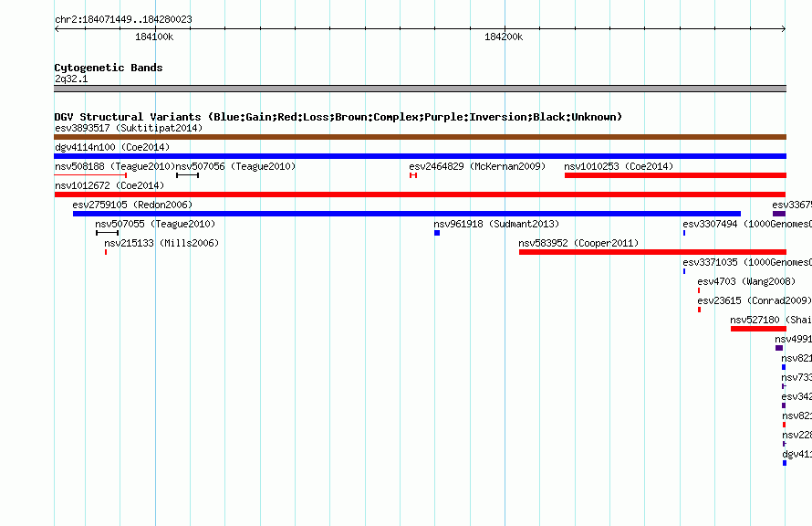Image resolution: width=812 pixels, height=526 pixels.
Task: Open the esv23615 (Conrad2009) label
Action: coord(754,300)
